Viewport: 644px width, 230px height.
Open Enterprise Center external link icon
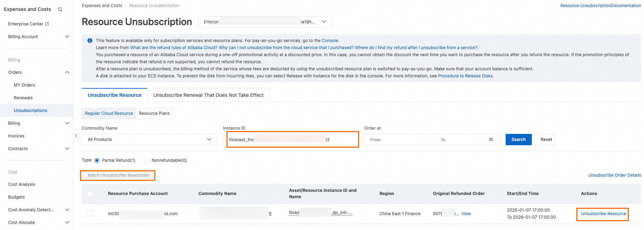coord(47,24)
